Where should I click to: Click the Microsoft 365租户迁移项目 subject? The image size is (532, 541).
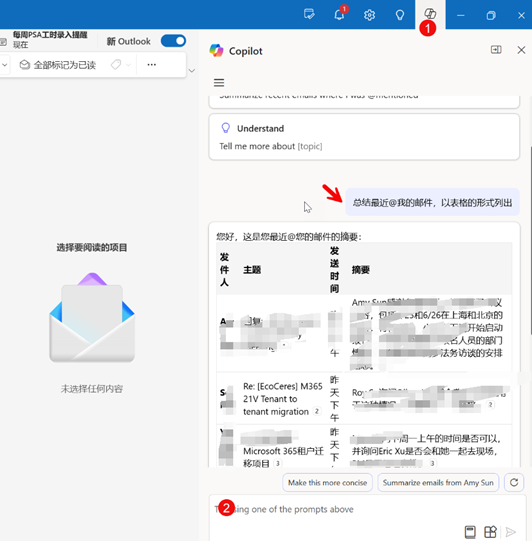(284, 457)
